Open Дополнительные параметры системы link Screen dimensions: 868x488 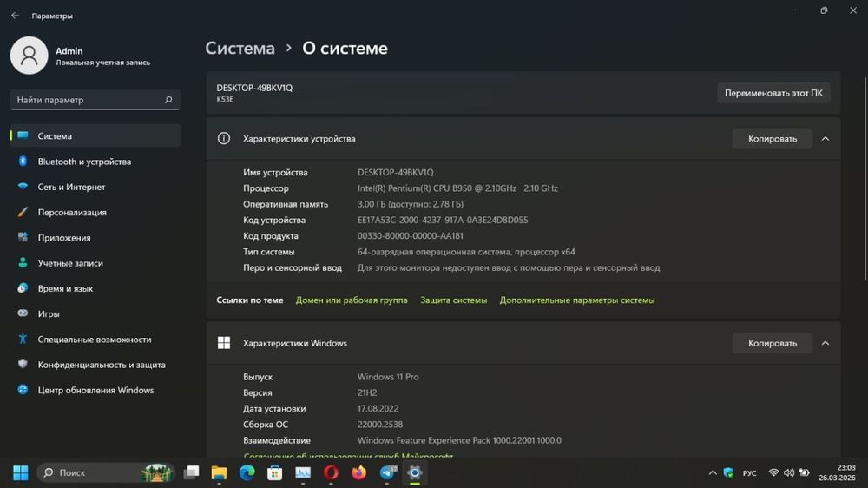tap(577, 300)
